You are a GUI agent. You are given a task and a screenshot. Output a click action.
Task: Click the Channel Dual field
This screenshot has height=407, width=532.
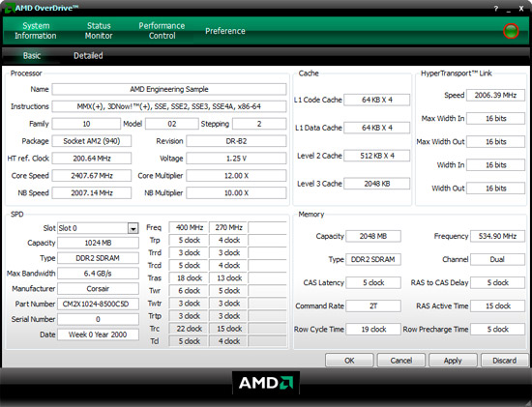(x=497, y=259)
